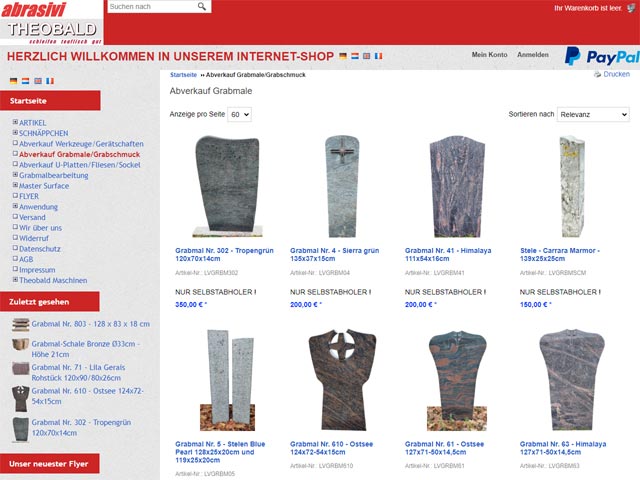Viewport: 640px width, 480px height.
Task: Open Grabmal Nr. 302 Tropengrün link
Action: (x=224, y=254)
